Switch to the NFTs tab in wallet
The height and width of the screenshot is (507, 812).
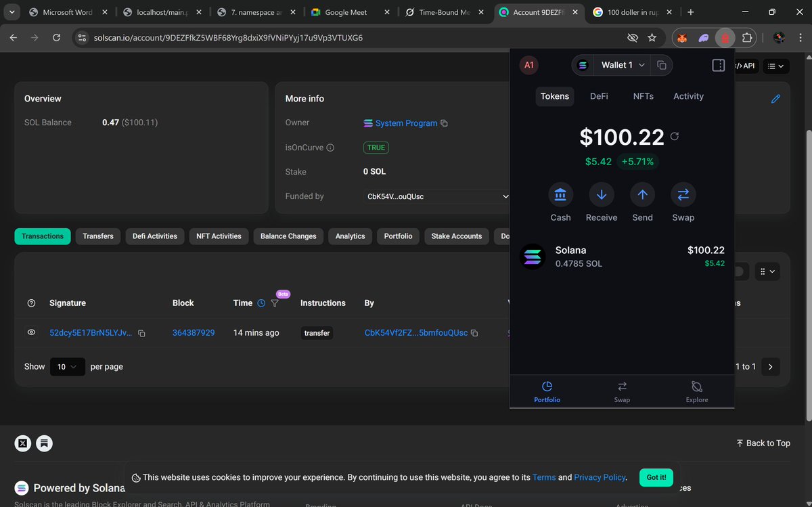click(643, 96)
